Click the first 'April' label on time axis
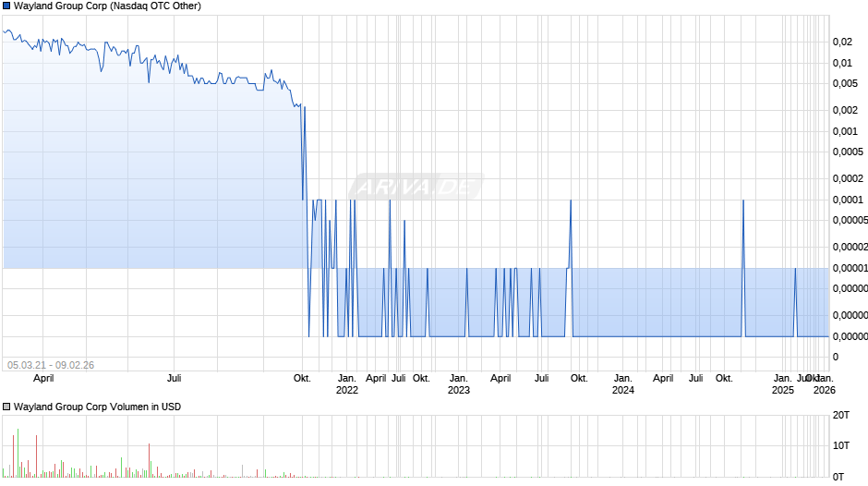Screen dimensions: 868x486 pyautogui.click(x=43, y=379)
